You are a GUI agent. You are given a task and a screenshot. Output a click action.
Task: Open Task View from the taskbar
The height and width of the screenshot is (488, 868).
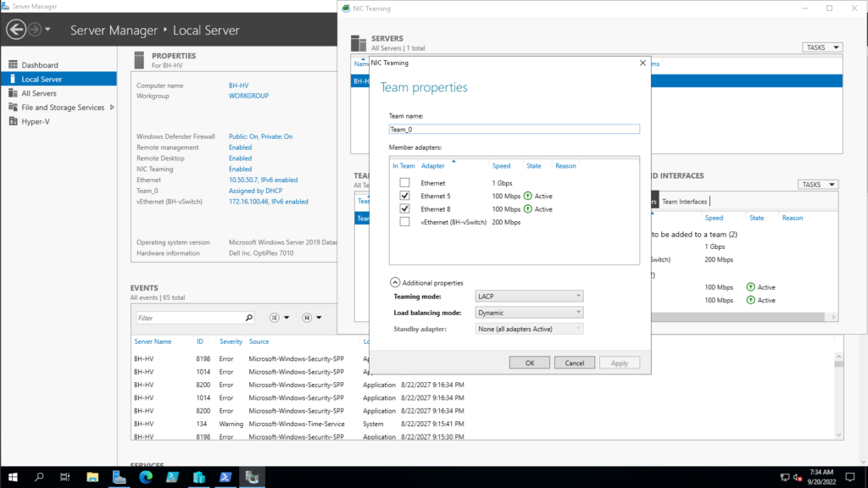coord(64,477)
